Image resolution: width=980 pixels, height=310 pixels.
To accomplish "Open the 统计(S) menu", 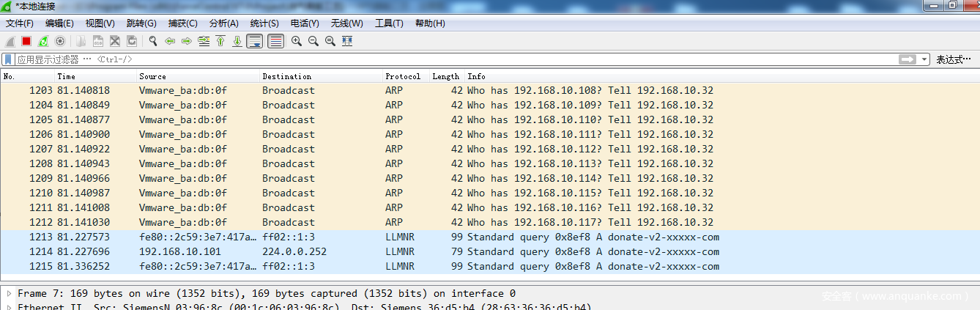I will [264, 23].
